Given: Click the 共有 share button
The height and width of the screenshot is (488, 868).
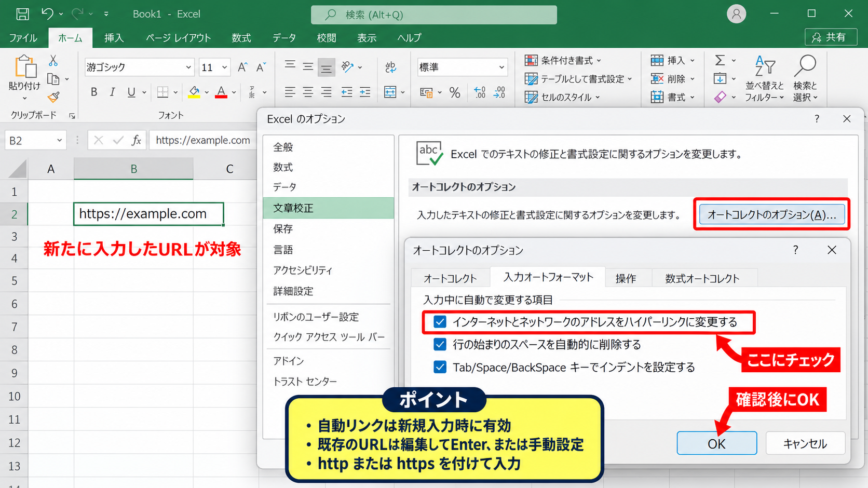Looking at the screenshot, I should [831, 37].
